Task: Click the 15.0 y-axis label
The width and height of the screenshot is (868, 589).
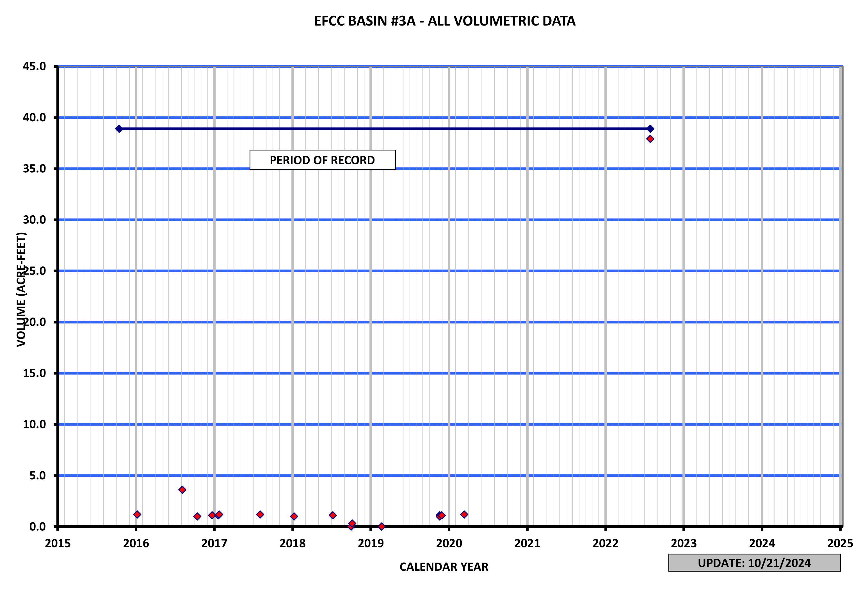Action: 34,373
